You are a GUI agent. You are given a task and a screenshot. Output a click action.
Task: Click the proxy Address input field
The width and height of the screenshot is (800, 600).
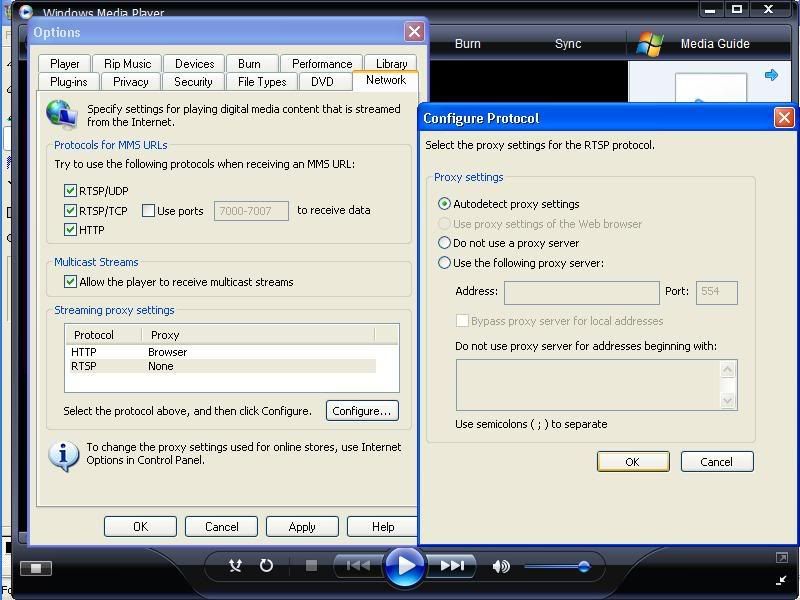click(582, 293)
